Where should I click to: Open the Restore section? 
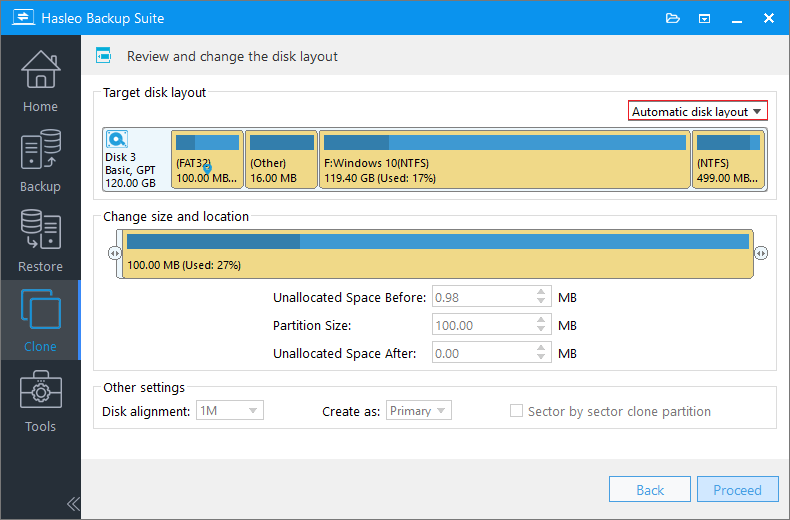click(x=40, y=241)
